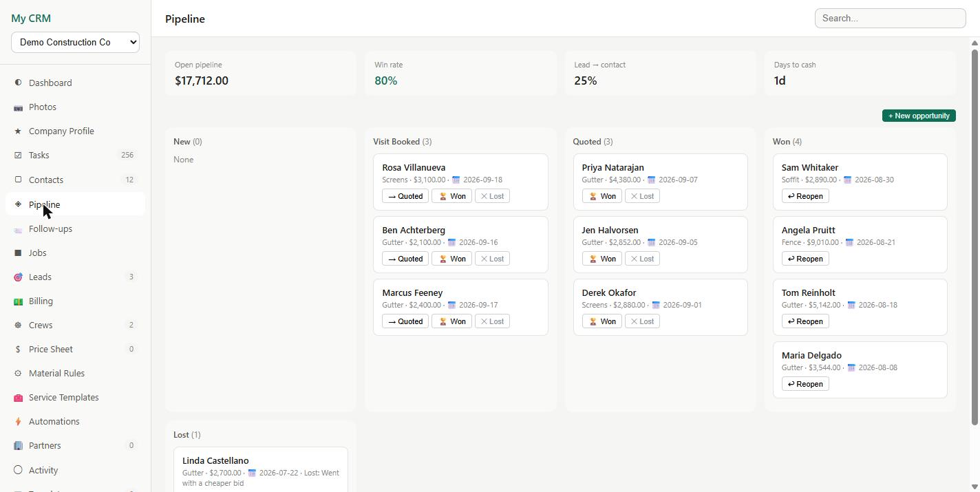Reopen Angela Pruitt opportunity
Viewport: 980px width, 492px height.
(x=805, y=259)
